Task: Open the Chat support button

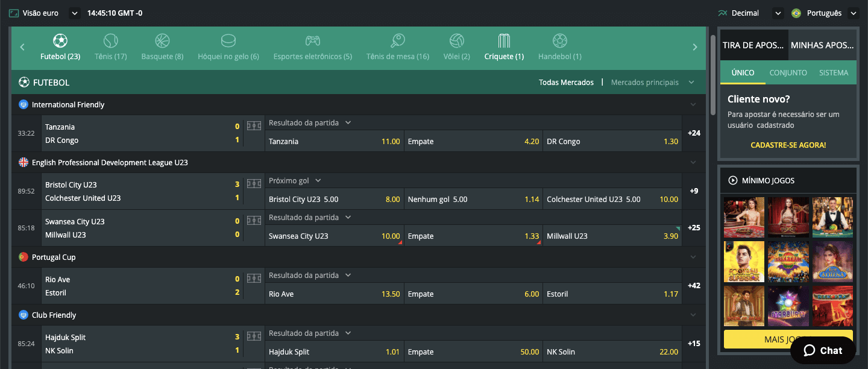Action: [823, 350]
